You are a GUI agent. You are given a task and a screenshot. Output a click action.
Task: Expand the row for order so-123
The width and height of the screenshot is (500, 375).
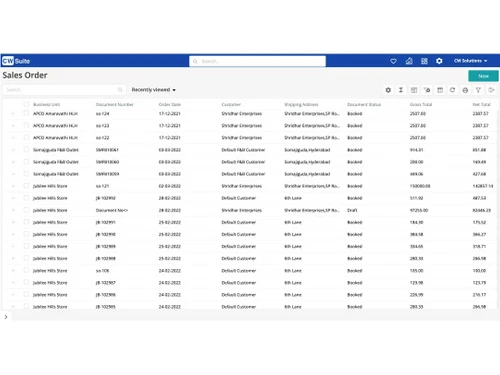pos(13,126)
